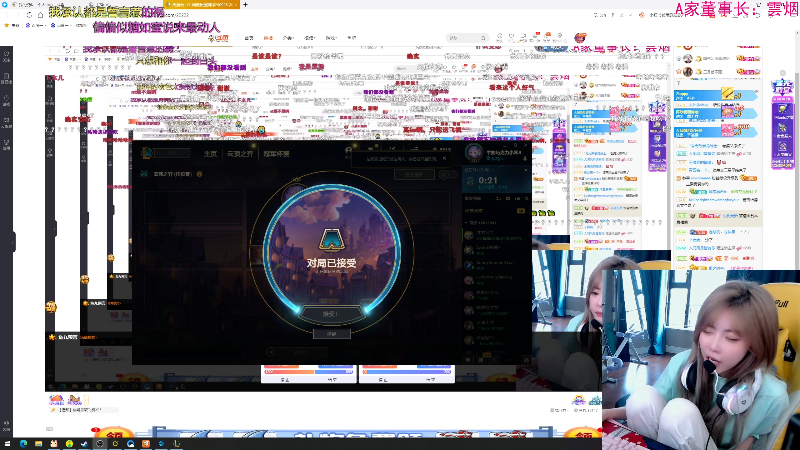The width and height of the screenshot is (800, 450).
Task: Open a new browser tab
Action: point(245,5)
